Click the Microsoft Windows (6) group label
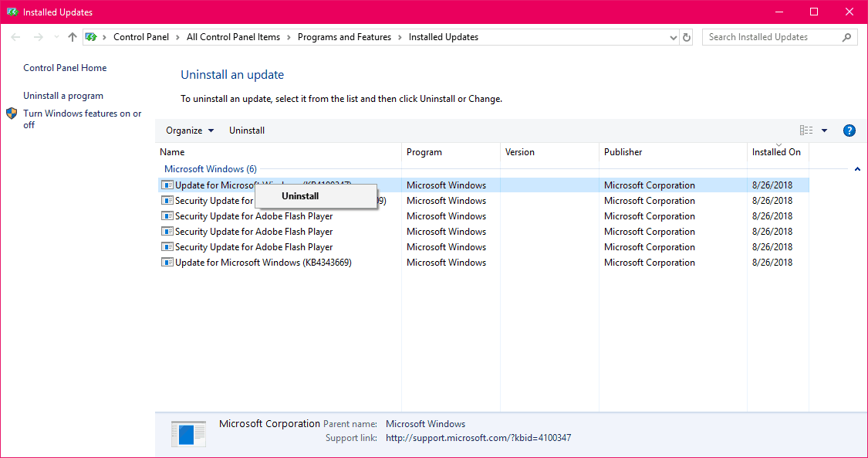 pos(211,169)
